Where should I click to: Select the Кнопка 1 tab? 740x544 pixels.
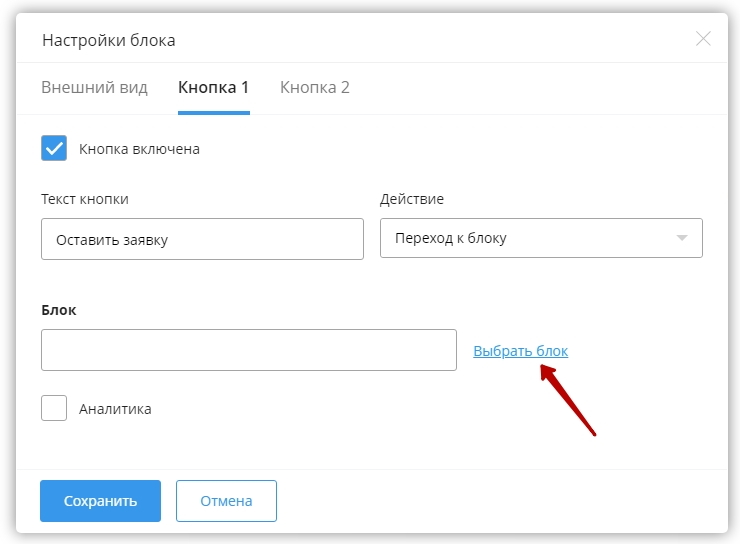pos(213,87)
